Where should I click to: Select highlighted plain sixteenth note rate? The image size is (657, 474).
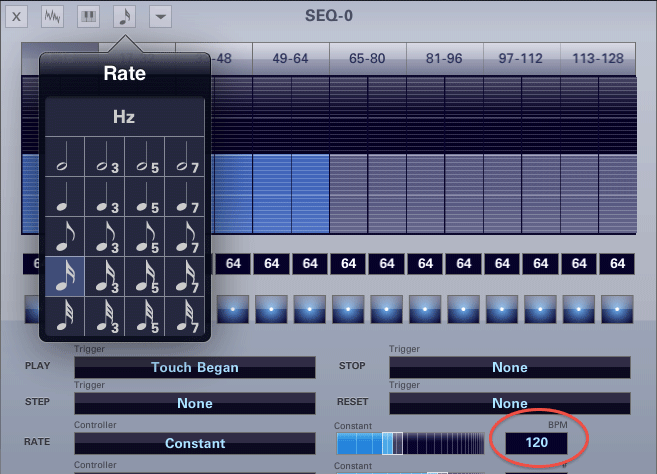[65, 277]
